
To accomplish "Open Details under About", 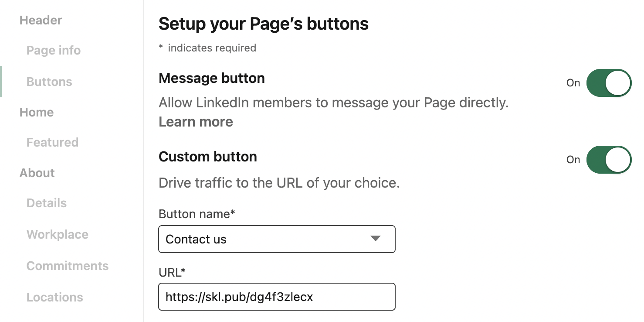I will click(x=47, y=203).
